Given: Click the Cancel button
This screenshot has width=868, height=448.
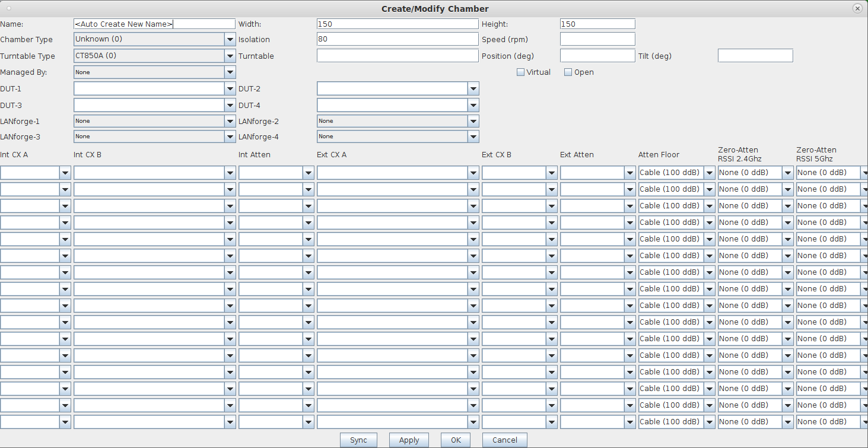Looking at the screenshot, I should tap(505, 440).
